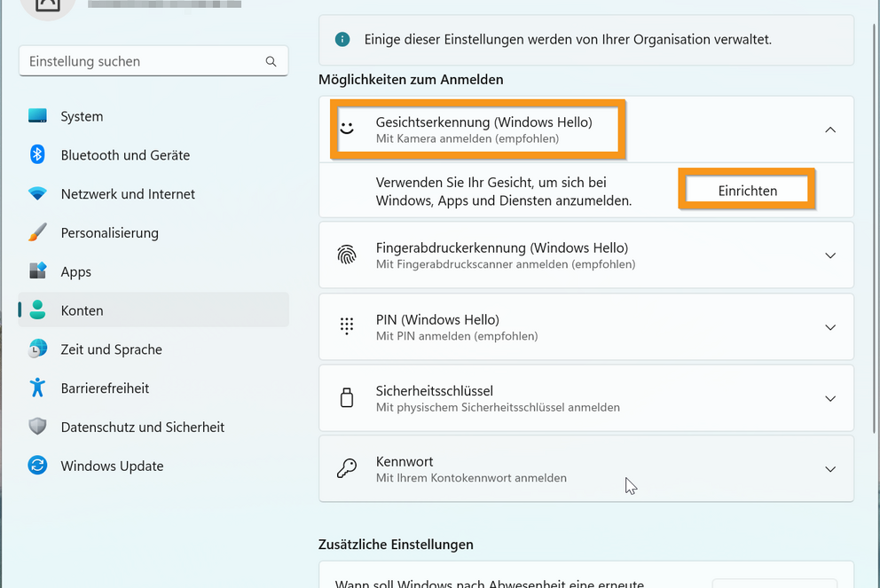Expand the Fingerabdruckerkennung chevron
This screenshot has width=880, height=588.
(x=830, y=255)
